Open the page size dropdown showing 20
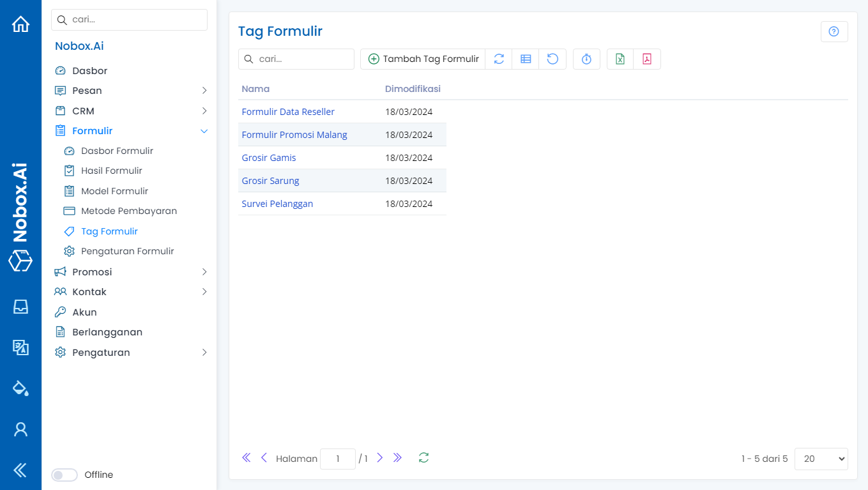 click(821, 459)
